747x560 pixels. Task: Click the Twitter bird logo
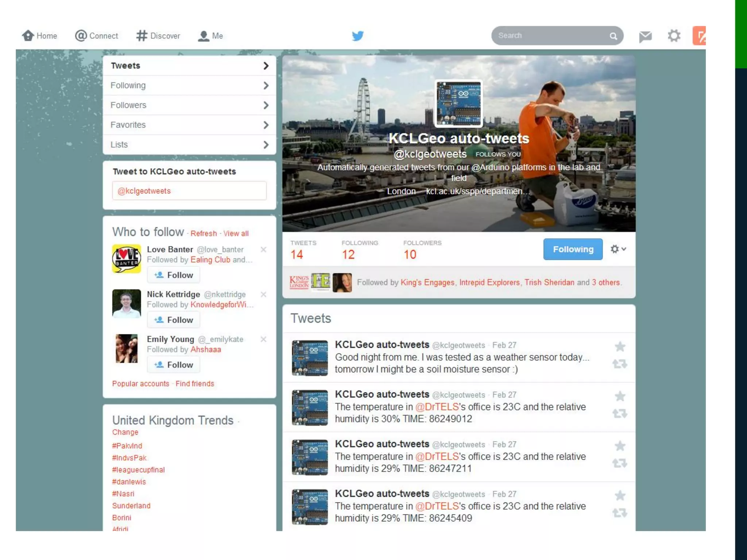[x=357, y=36]
